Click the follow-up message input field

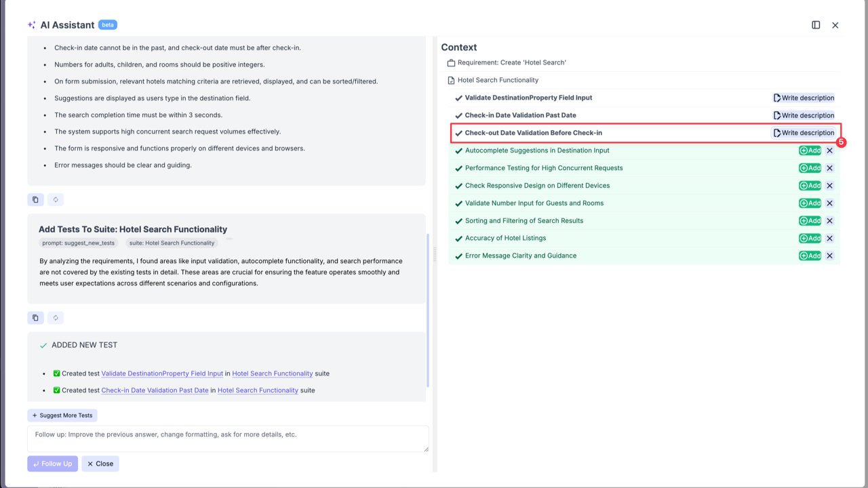point(227,439)
